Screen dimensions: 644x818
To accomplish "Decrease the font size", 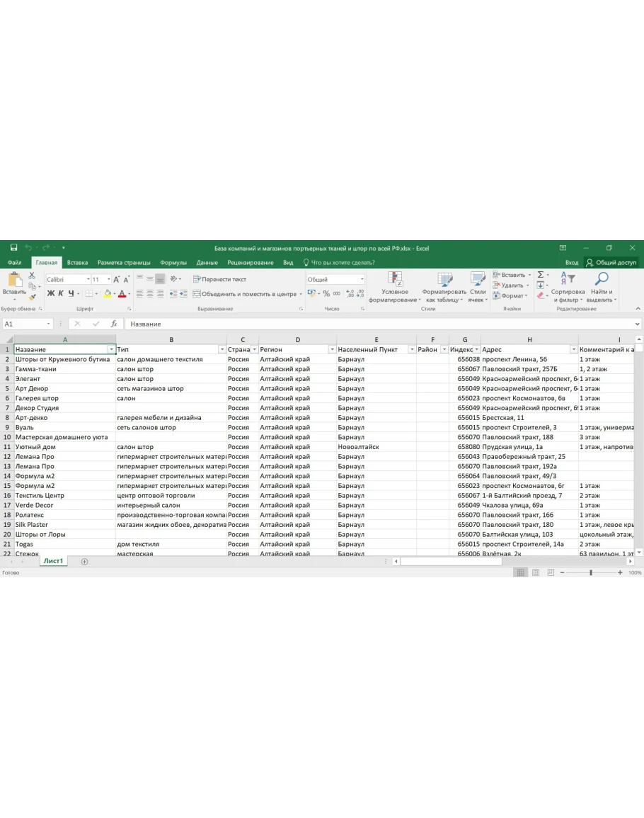I will pos(126,280).
